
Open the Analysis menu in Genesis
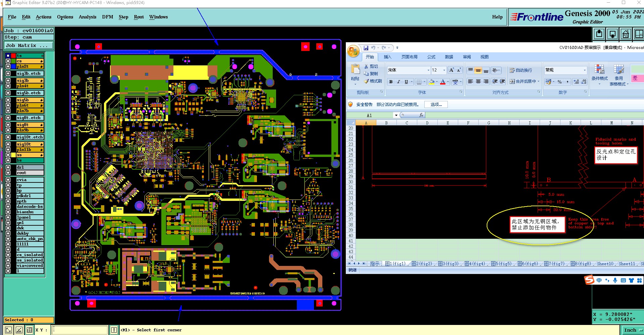click(x=88, y=17)
